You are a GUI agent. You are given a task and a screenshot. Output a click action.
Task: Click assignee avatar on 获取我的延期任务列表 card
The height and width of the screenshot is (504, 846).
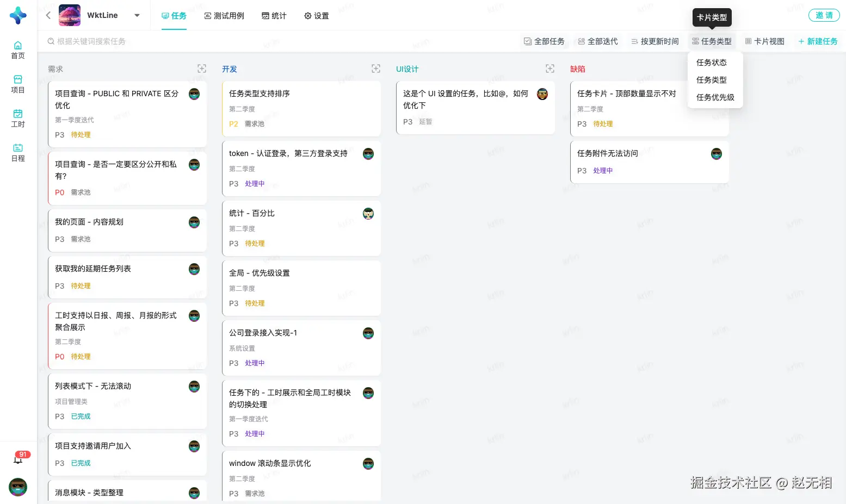click(194, 269)
